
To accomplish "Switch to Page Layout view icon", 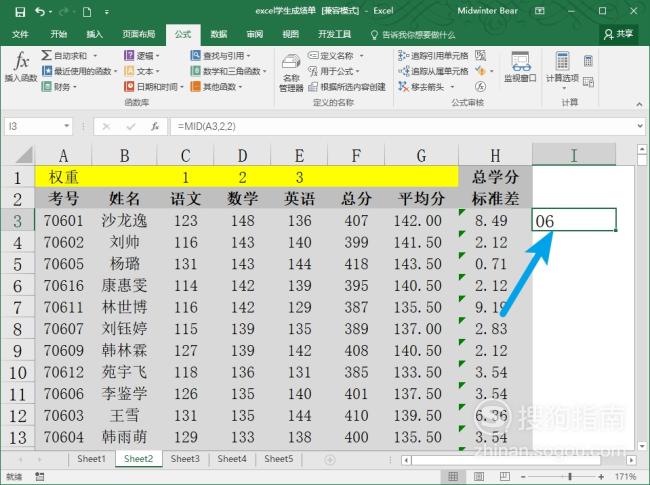I will click(478, 476).
